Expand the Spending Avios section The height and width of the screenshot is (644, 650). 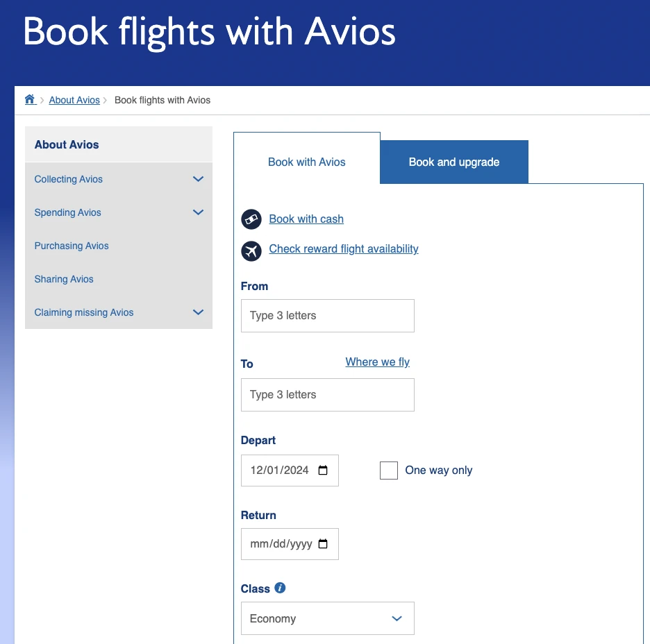click(x=198, y=212)
